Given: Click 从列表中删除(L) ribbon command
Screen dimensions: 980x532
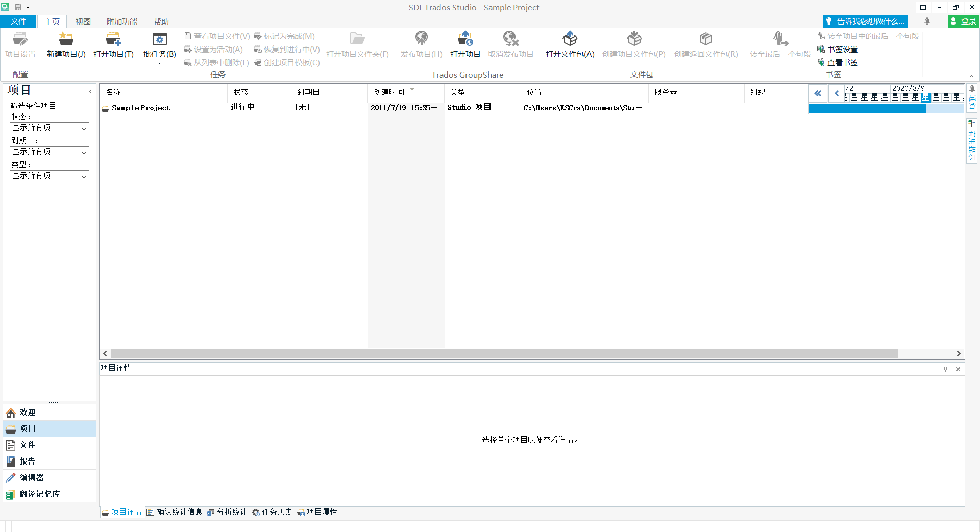Looking at the screenshot, I should 216,63.
